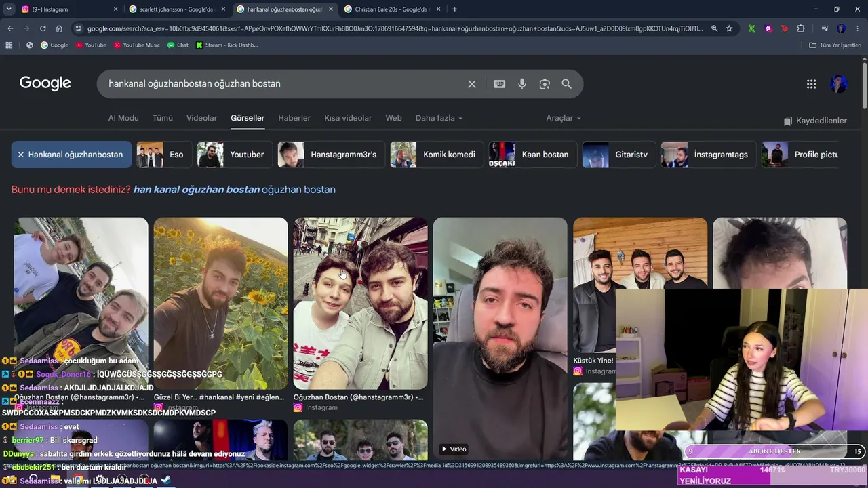Screen dimensions: 868x488
Task: Switch to the Web results tab
Action: coord(394,118)
